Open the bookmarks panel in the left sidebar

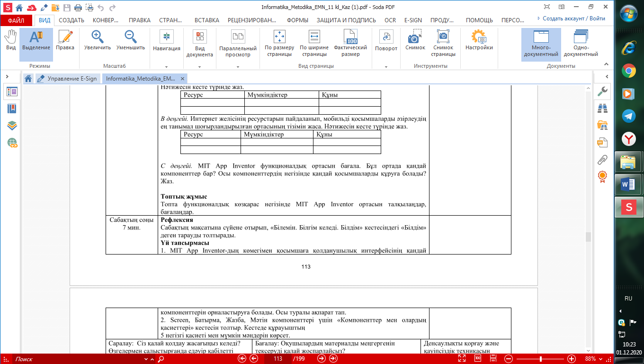point(12,109)
